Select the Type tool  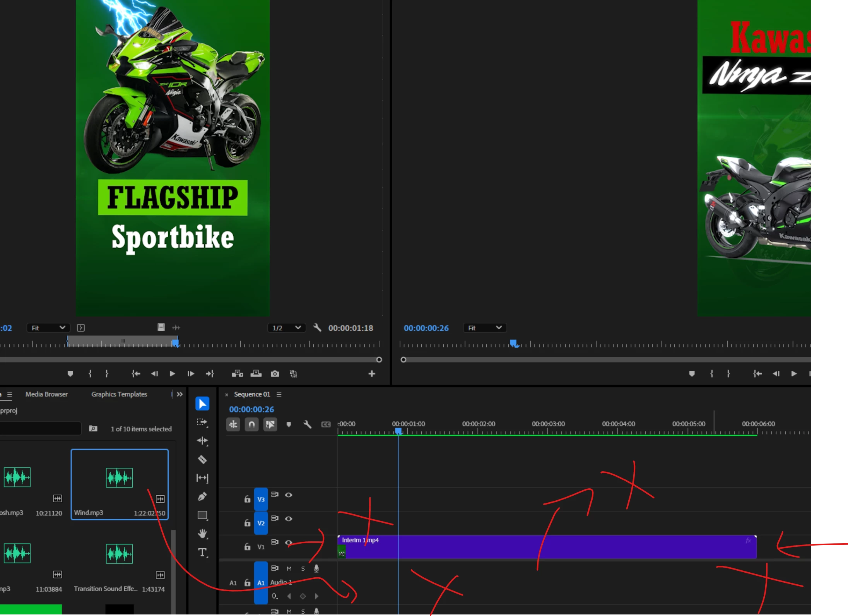[x=202, y=552]
